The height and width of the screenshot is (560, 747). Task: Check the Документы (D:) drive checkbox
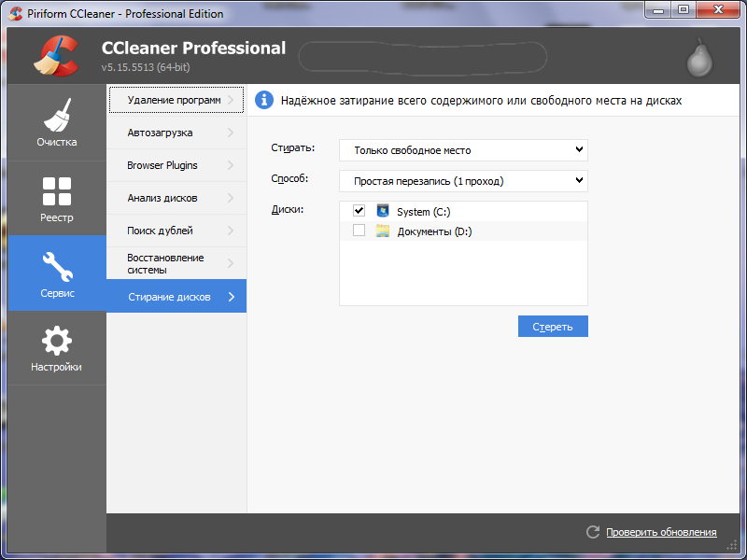359,231
